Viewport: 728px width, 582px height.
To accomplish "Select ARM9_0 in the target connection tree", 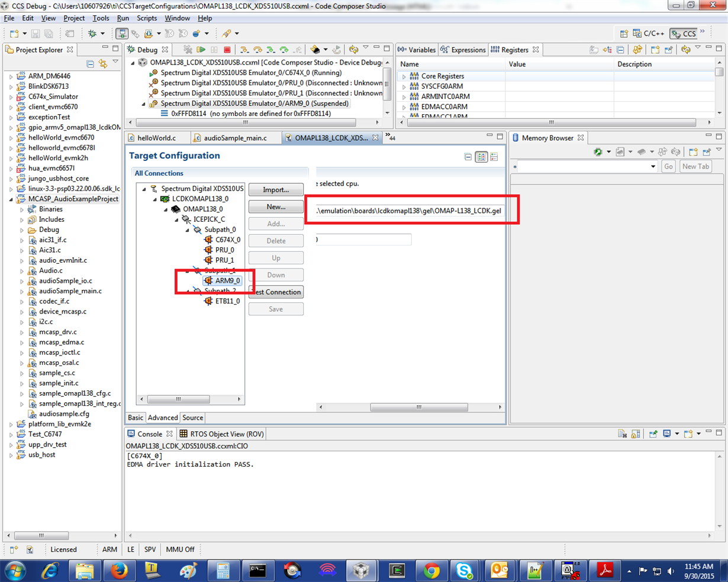I will [222, 281].
